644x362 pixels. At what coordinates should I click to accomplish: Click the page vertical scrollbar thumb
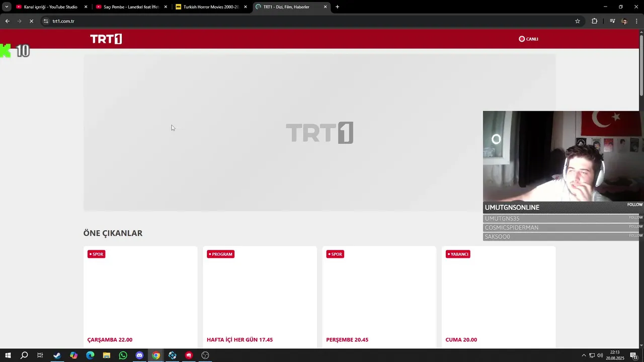point(641,64)
